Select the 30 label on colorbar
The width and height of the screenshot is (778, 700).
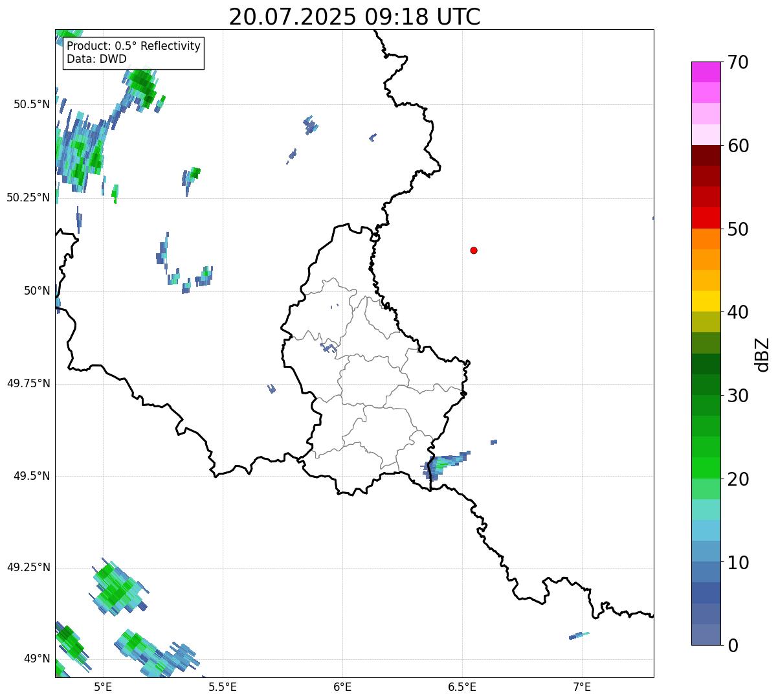click(737, 396)
